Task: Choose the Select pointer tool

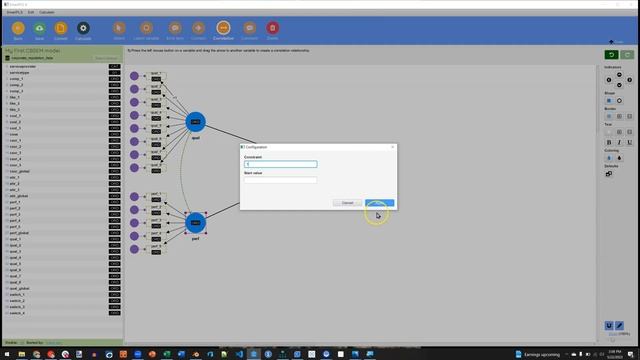Action: [119, 28]
